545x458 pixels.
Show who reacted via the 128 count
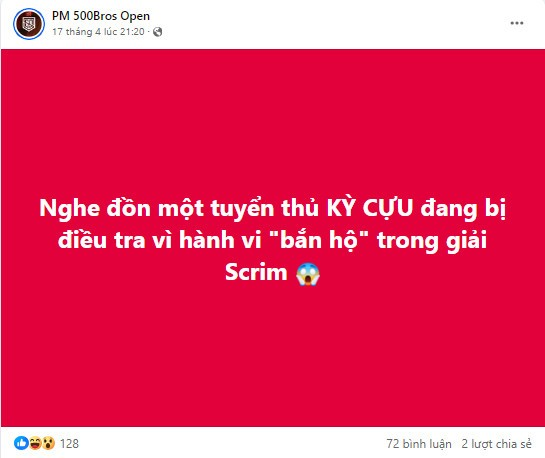[x=69, y=443]
